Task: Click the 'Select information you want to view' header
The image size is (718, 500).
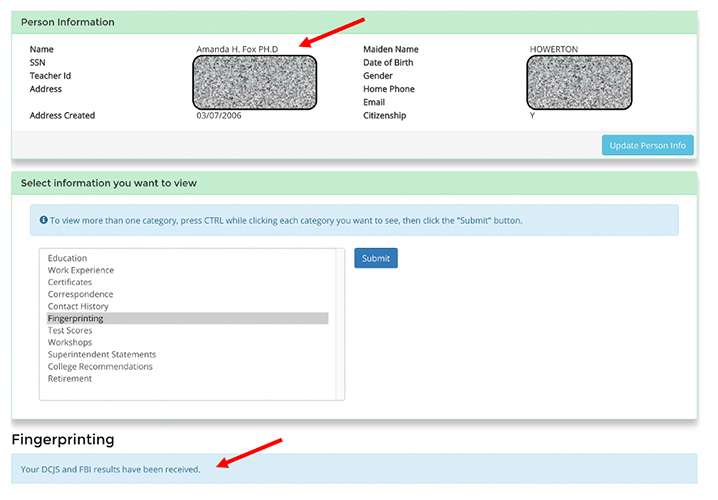Action: click(x=109, y=183)
